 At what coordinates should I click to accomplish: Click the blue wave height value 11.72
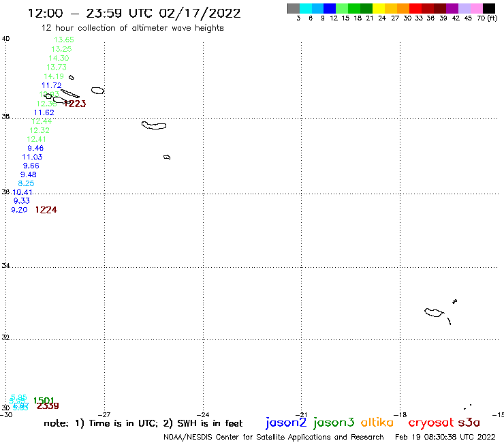point(52,86)
